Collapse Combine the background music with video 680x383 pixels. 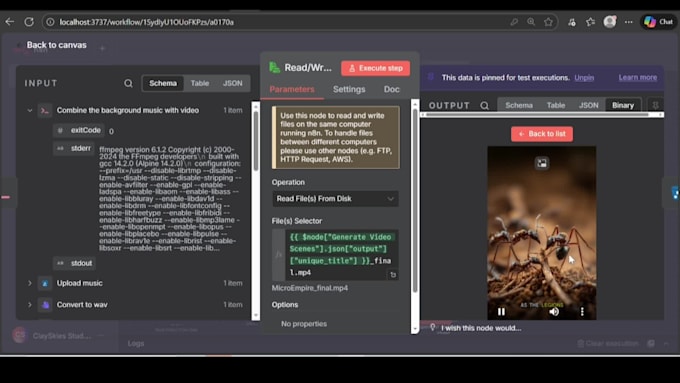tap(29, 111)
